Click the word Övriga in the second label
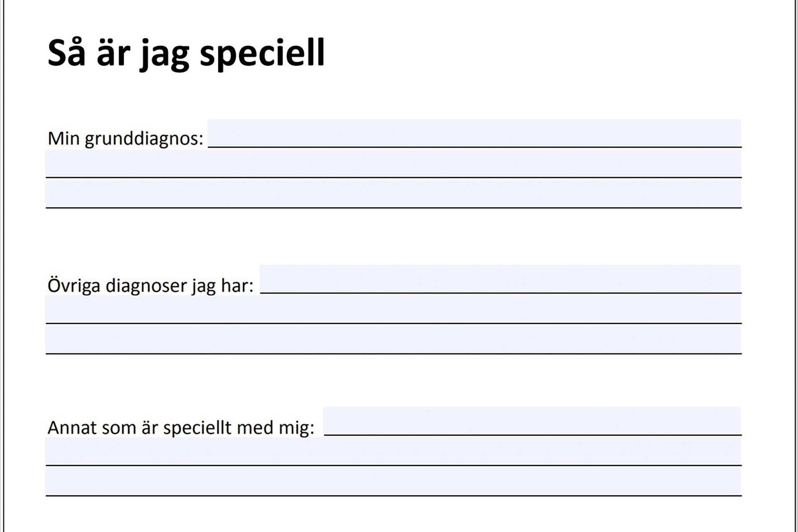The width and height of the screenshot is (798, 532). point(74,286)
